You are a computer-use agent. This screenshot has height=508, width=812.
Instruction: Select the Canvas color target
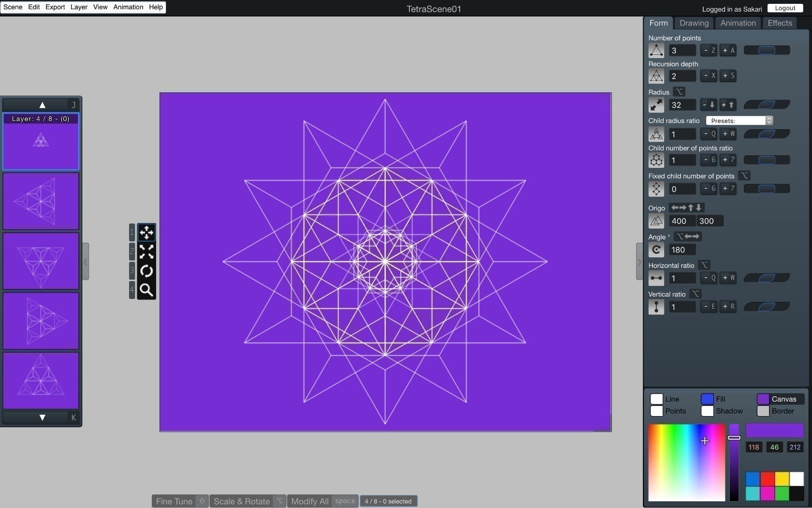coord(763,399)
